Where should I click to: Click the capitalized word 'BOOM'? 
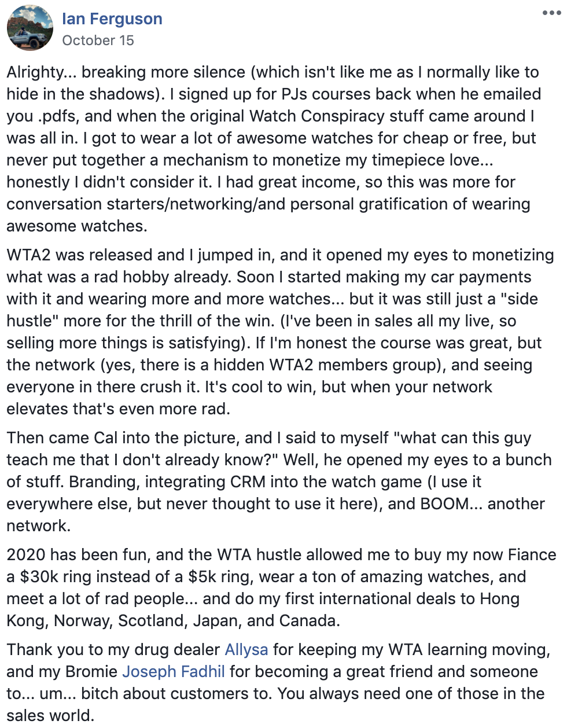445,503
